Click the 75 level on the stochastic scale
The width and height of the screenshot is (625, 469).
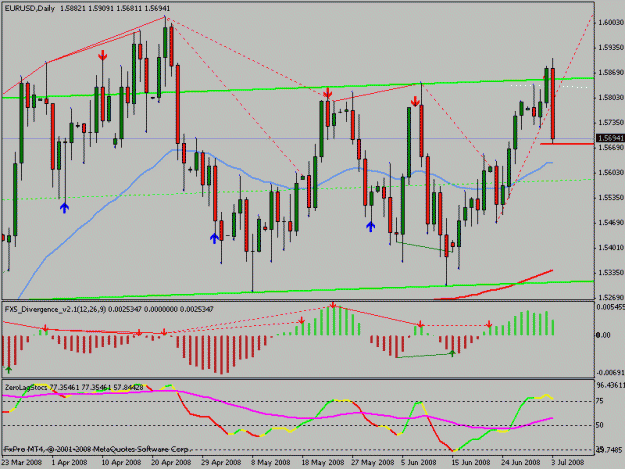(x=600, y=401)
